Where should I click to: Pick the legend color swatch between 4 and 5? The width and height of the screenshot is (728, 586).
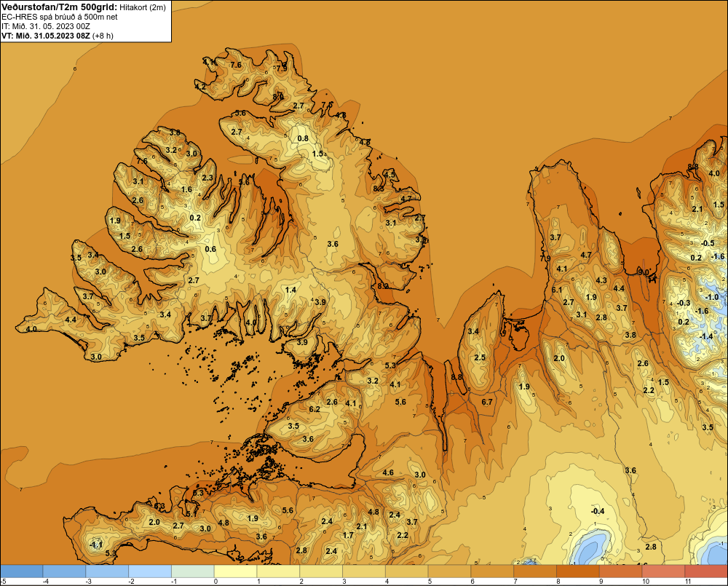point(407,571)
